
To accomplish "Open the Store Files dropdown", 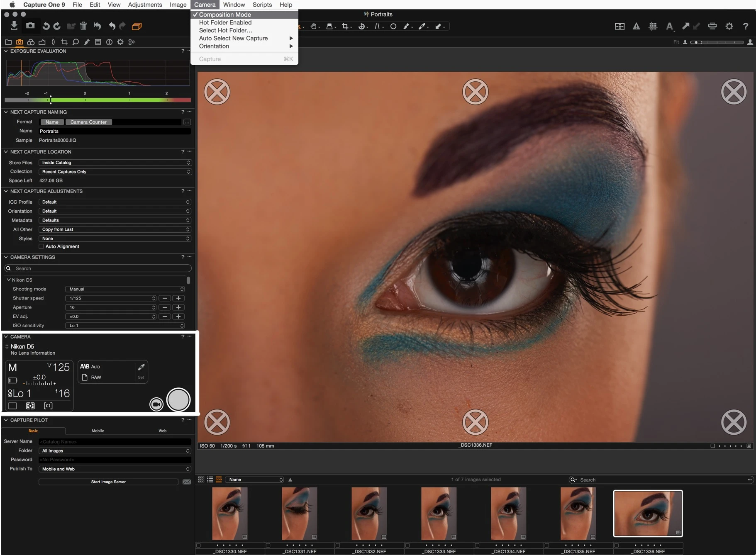I will (x=115, y=163).
